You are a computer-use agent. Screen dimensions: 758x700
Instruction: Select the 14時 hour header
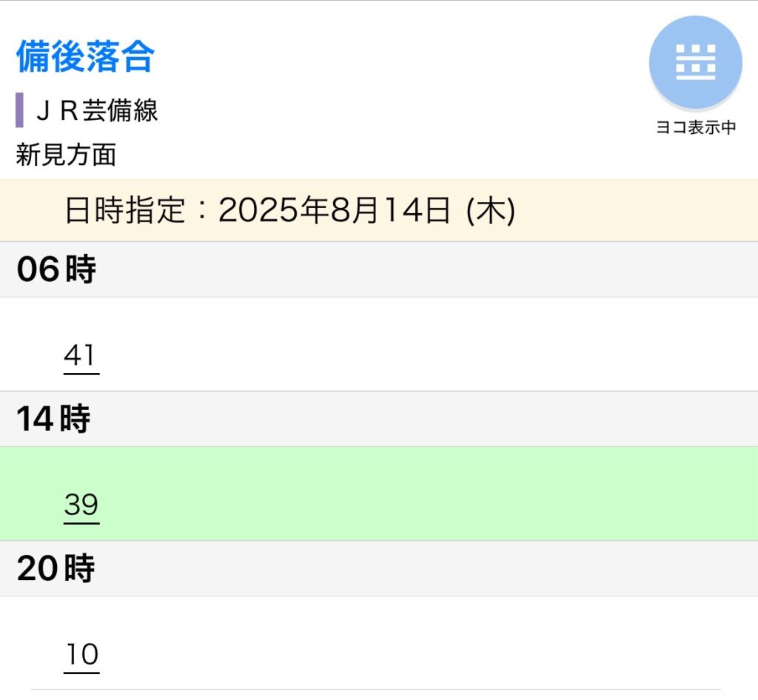point(54,420)
